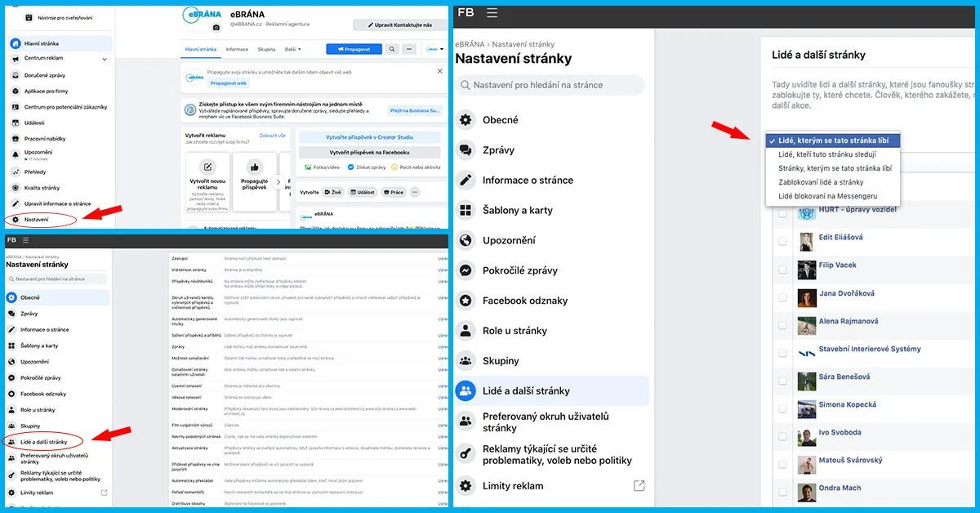Open the eBRÁNA account switcher dropdown beside the three-dots button
Image resolution: width=980 pixels, height=513 pixels.
pos(434,49)
